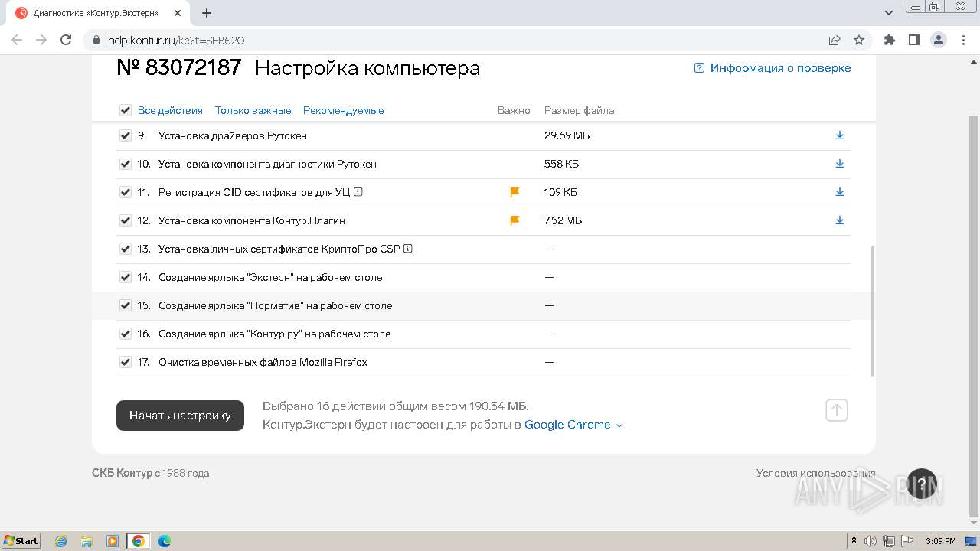Start setup with 'Начать настройку' button
This screenshot has width=980, height=551.
point(180,416)
